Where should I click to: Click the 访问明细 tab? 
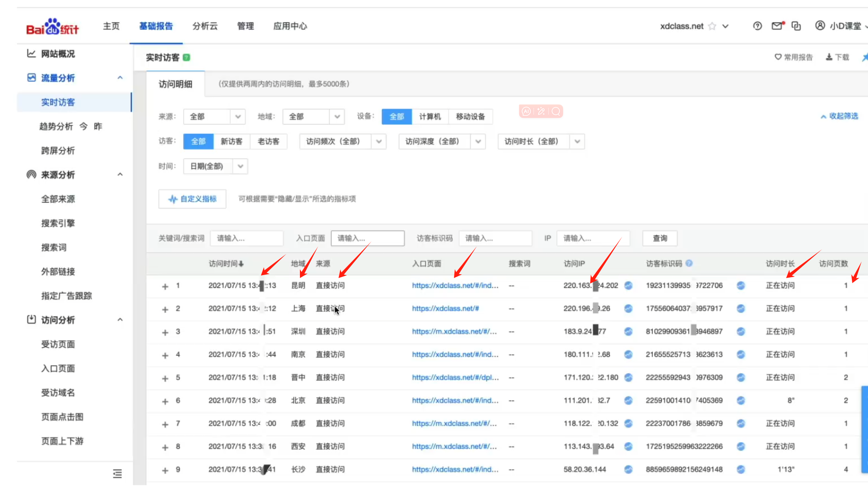(x=176, y=84)
